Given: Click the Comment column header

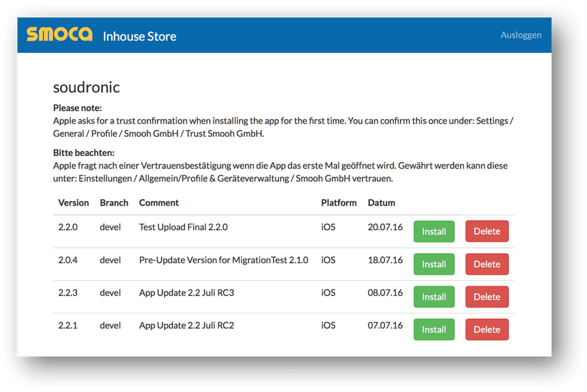Looking at the screenshot, I should (x=159, y=203).
